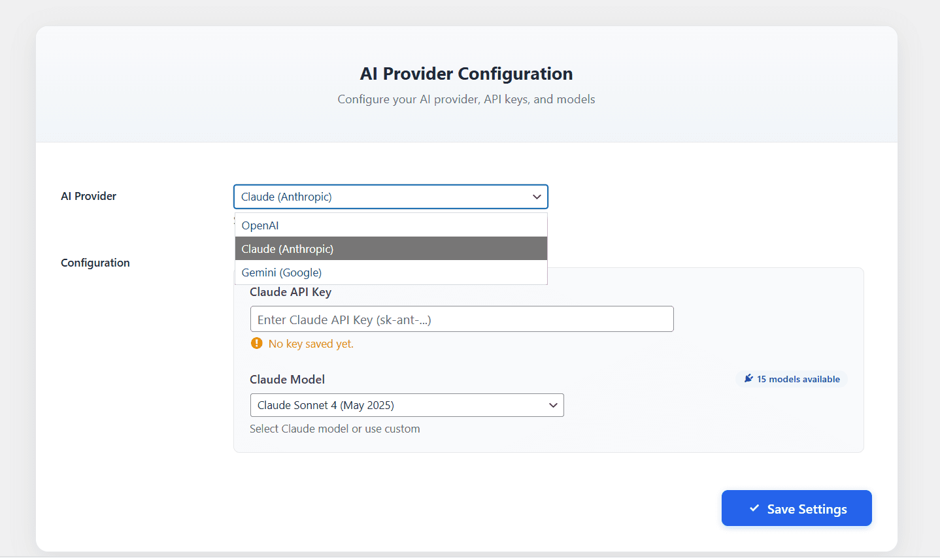Expand the Claude Model dropdown arrow

[553, 405]
